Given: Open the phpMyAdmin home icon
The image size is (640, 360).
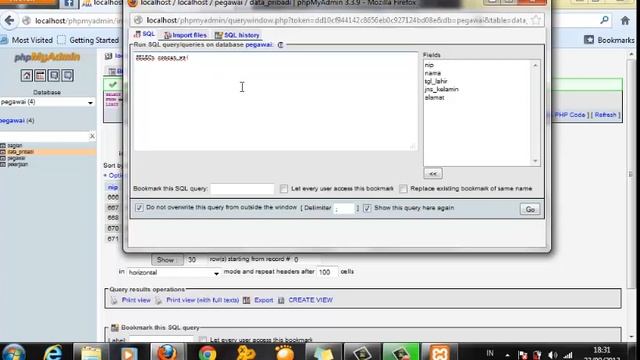Looking at the screenshot, I should (27, 76).
